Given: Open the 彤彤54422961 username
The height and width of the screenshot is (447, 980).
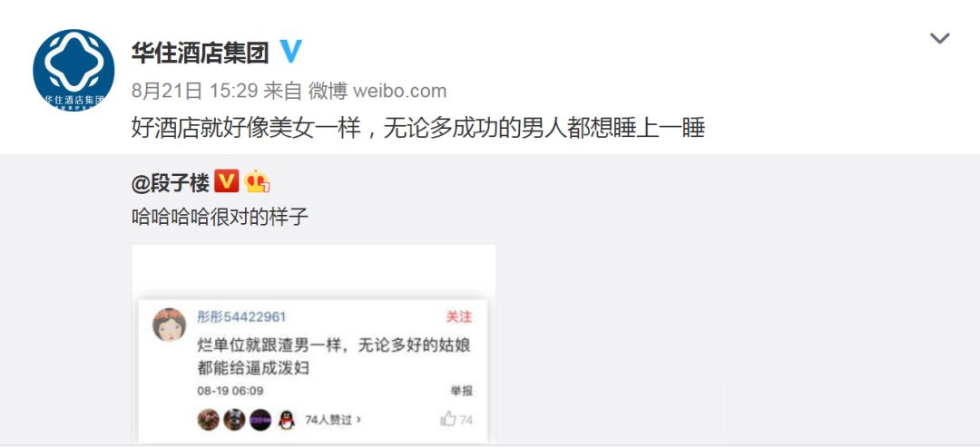Looking at the screenshot, I should click(241, 317).
